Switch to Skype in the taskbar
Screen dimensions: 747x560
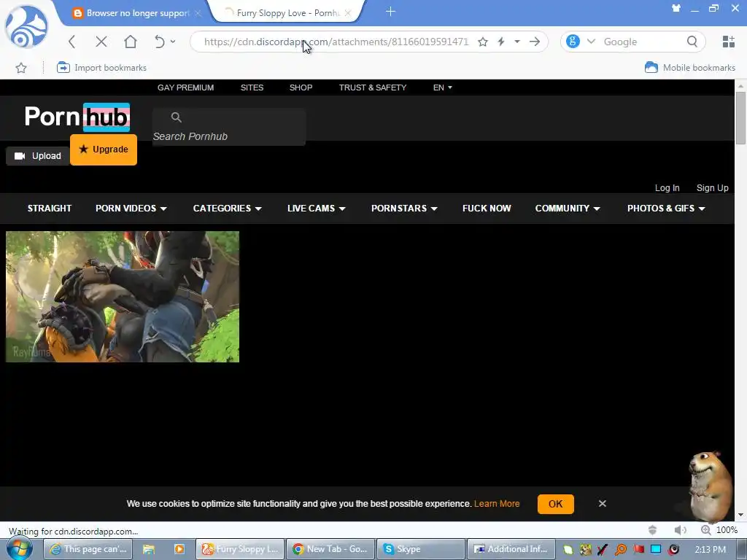pyautogui.click(x=421, y=549)
